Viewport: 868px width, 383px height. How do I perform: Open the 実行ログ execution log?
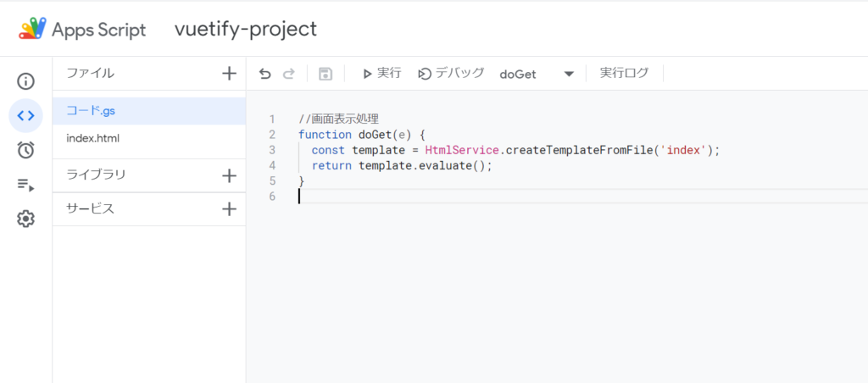[x=624, y=73]
